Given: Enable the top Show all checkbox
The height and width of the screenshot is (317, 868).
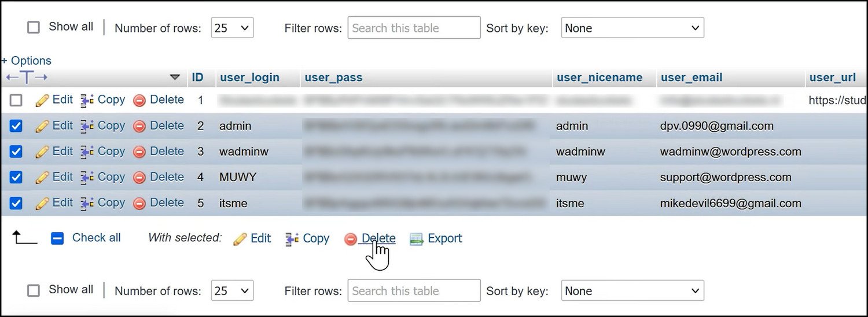Looking at the screenshot, I should [x=34, y=28].
